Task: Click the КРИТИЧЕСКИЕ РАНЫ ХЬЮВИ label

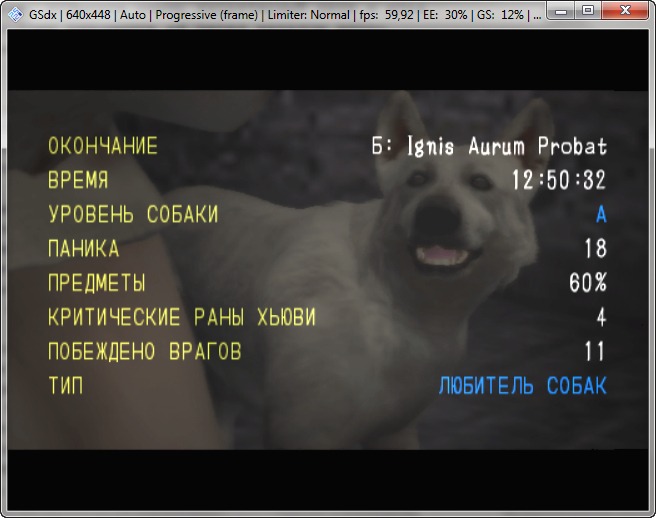Action: (x=182, y=317)
